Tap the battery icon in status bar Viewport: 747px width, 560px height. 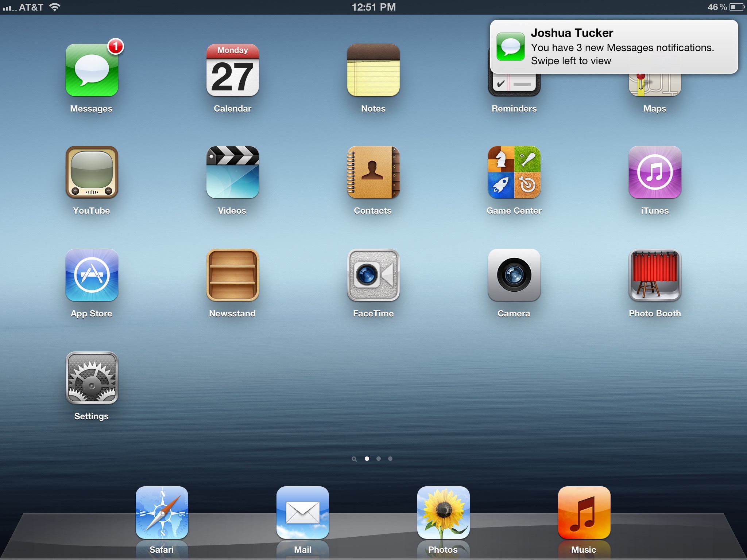click(x=736, y=7)
